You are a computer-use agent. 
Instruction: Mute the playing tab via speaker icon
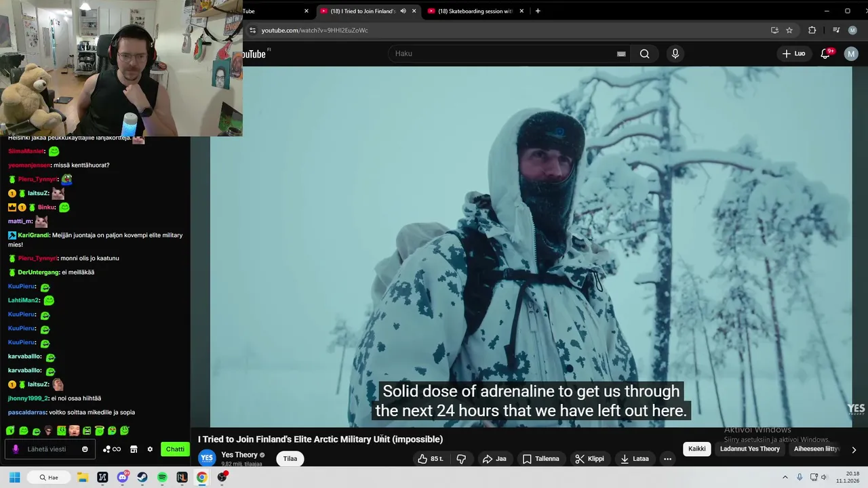403,11
